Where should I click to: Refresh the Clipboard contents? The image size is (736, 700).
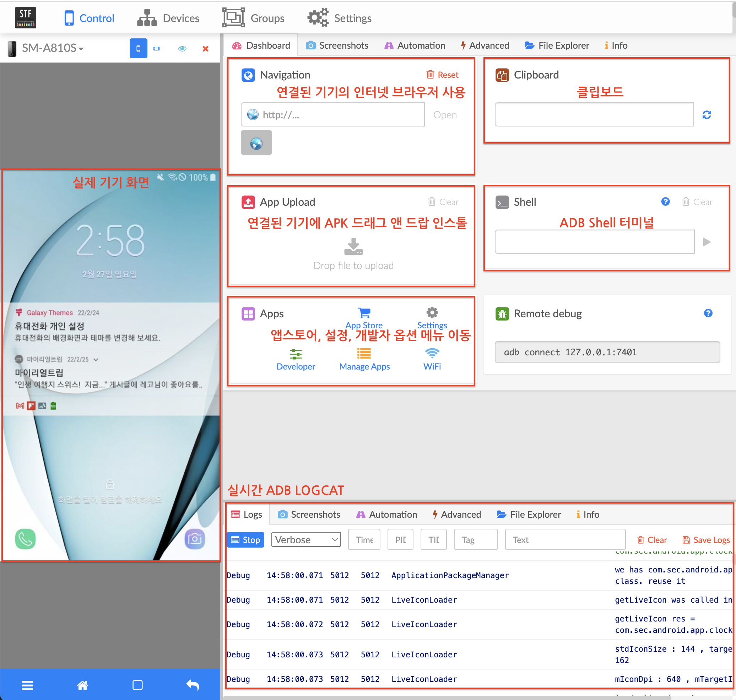tap(707, 114)
